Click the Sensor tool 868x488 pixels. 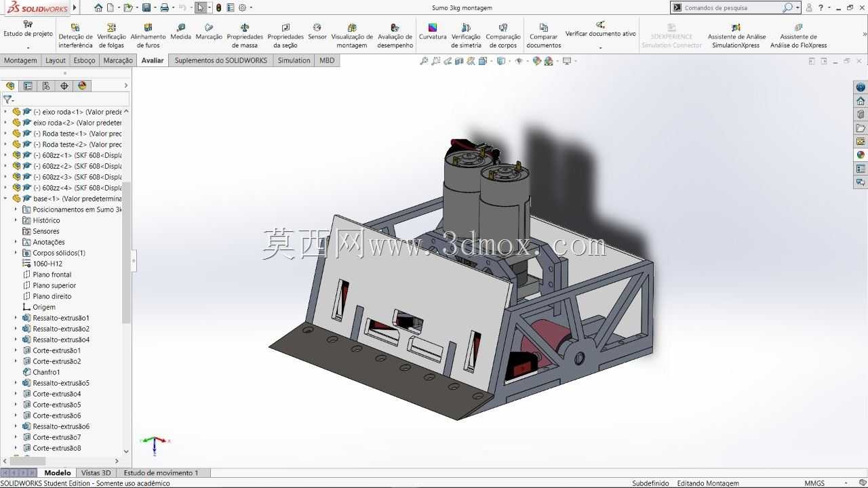pos(317,32)
